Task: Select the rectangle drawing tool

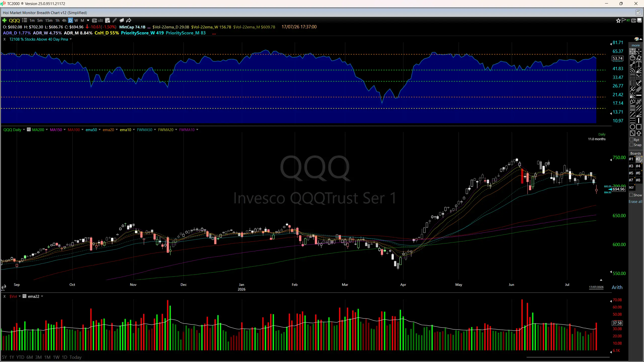Action: click(x=639, y=127)
